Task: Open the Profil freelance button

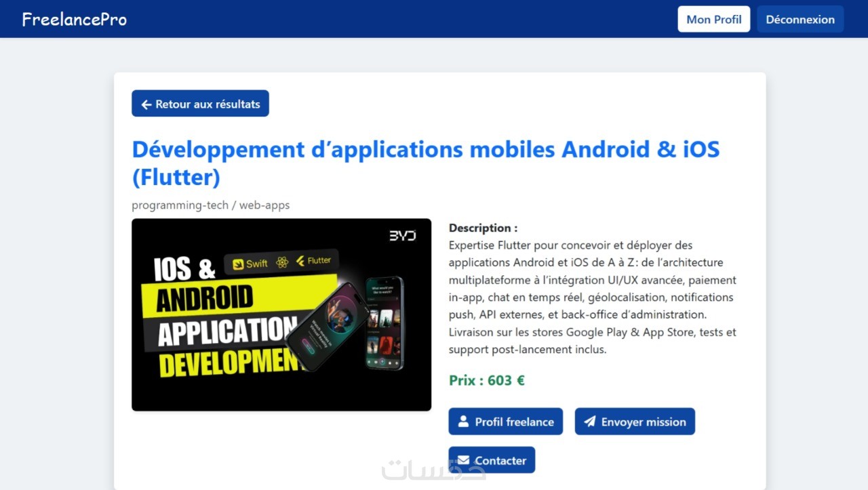Action: (506, 422)
